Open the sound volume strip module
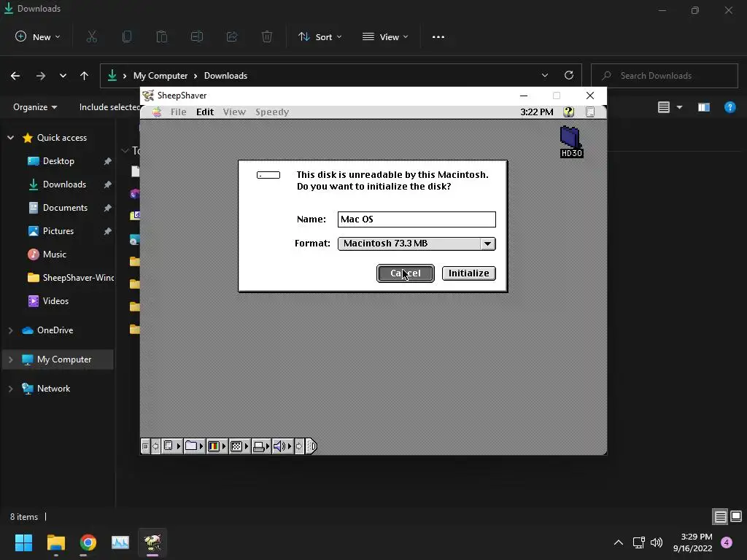The width and height of the screenshot is (747, 560). point(282,446)
